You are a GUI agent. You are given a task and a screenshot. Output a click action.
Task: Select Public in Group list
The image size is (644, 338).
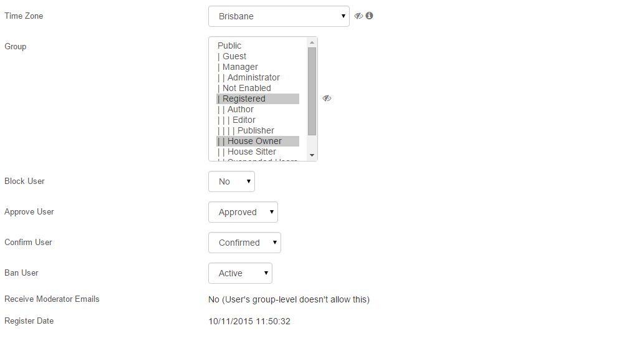point(258,46)
